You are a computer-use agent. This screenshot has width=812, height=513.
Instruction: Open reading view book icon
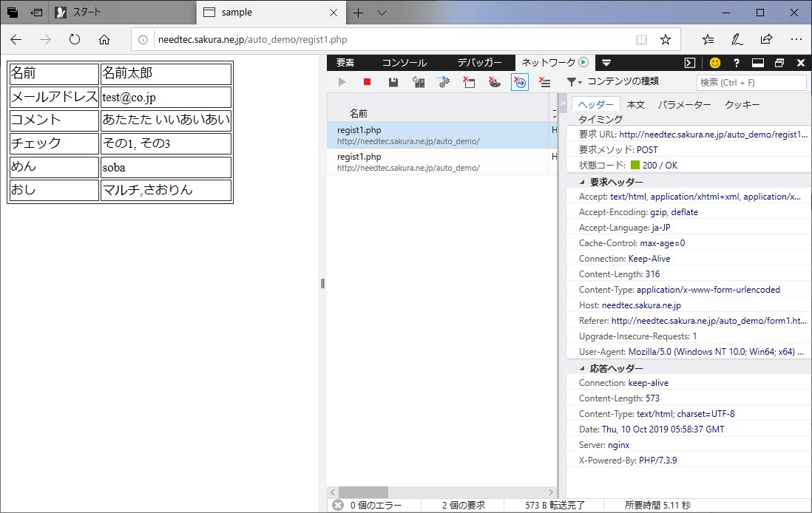click(641, 40)
